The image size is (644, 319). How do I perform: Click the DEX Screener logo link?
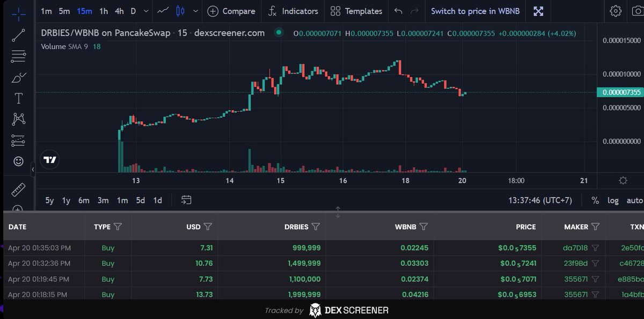(349, 310)
